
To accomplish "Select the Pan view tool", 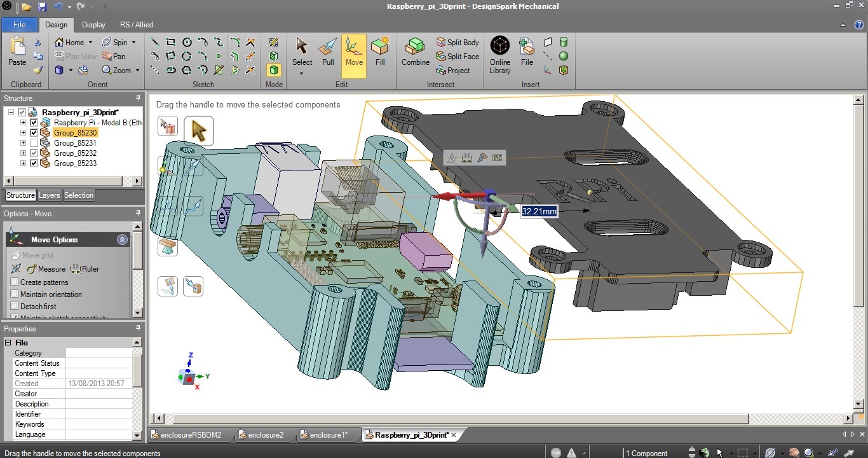I will [x=114, y=57].
